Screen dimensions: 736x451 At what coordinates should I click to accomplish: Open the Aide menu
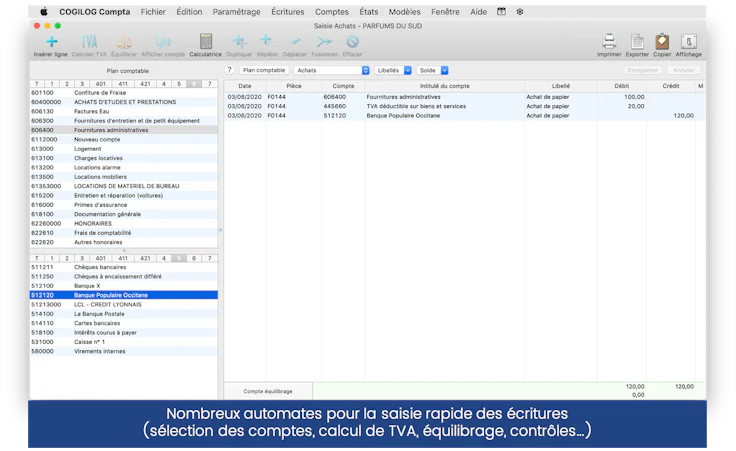(x=478, y=12)
